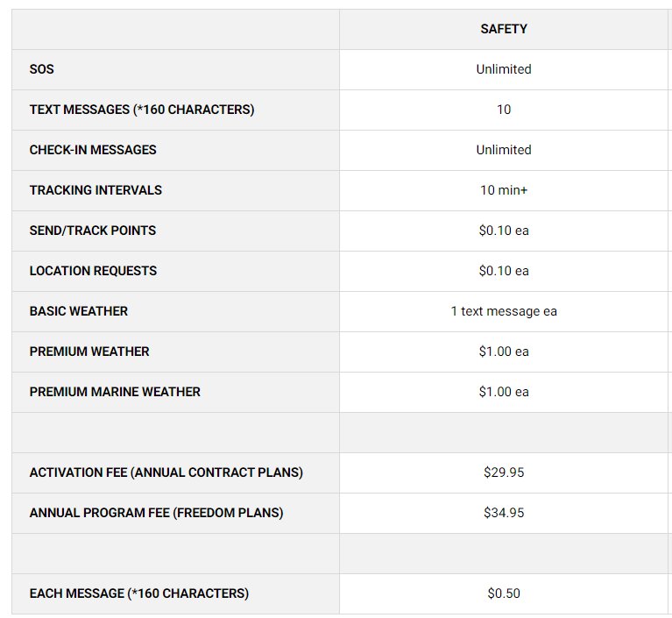Click the $29.95 activation fee value
Viewport: 672px width, 618px height.
pyautogui.click(x=503, y=472)
